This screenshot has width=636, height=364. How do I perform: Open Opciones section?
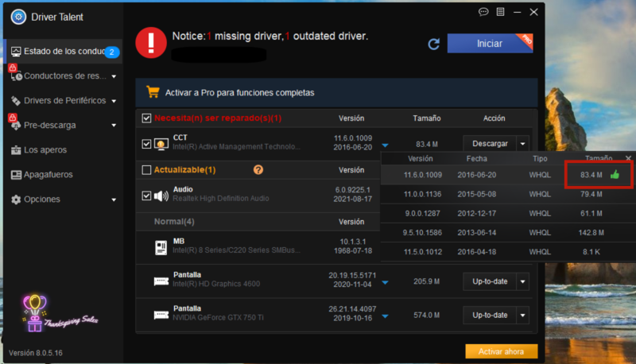tap(64, 199)
